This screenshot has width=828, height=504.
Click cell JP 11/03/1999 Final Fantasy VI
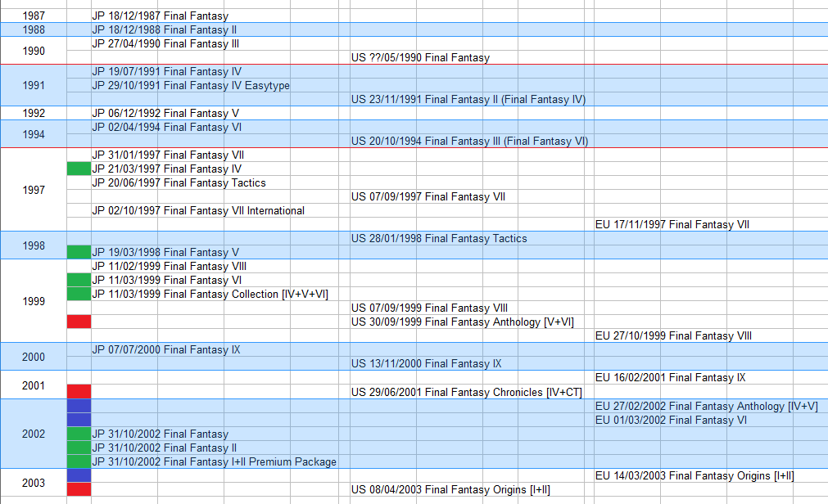click(x=166, y=281)
